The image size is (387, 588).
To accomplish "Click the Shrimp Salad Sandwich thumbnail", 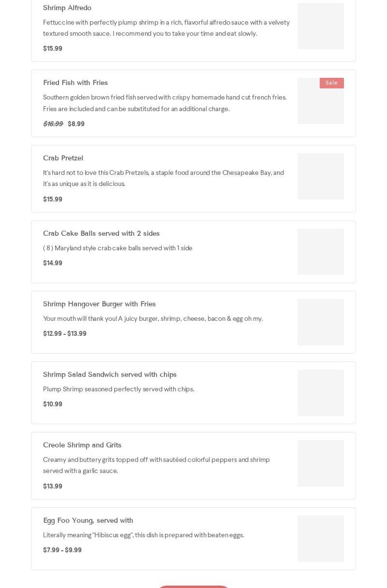I will click(x=321, y=393).
